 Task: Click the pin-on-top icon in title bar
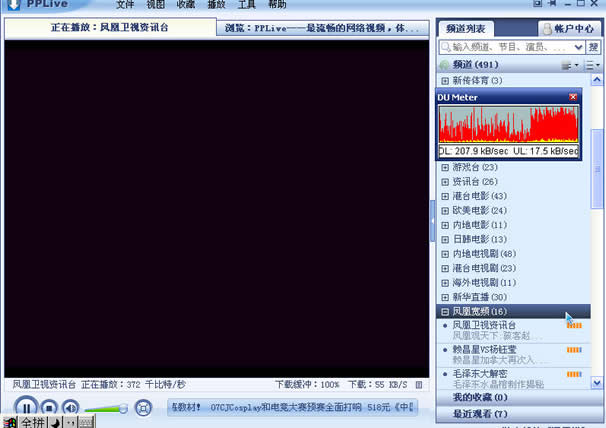[553, 3]
